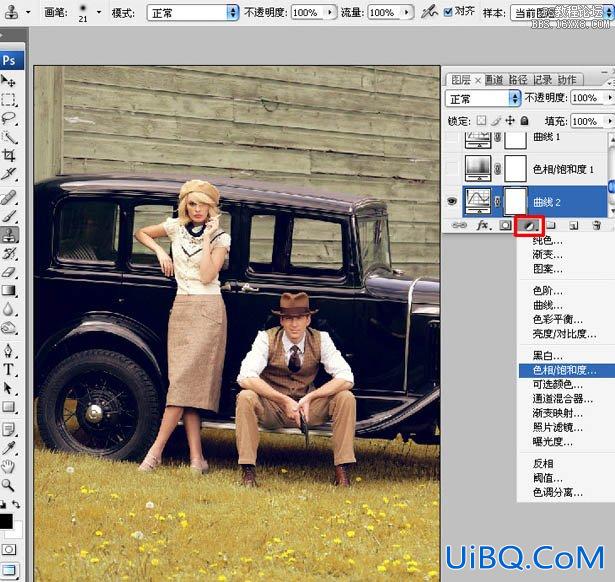Switch to the 通道 channels tab
Image resolution: width=615 pixels, height=582 pixels.
click(x=494, y=80)
